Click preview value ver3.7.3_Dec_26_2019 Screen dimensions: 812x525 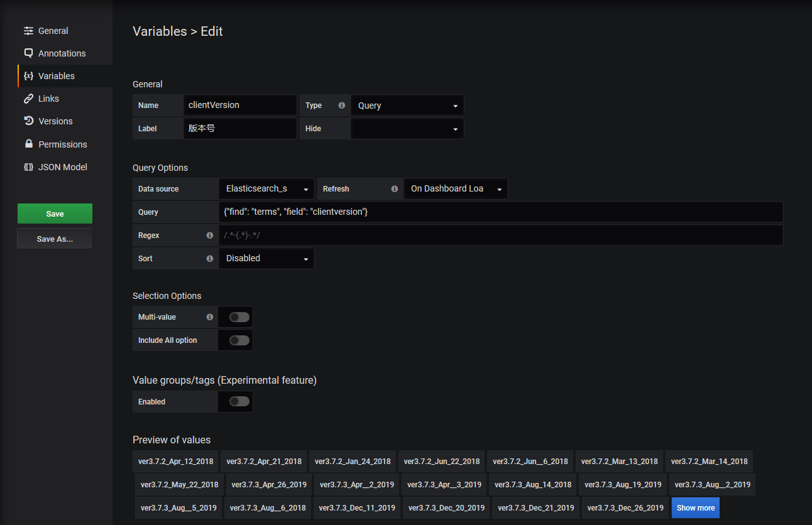[x=625, y=507]
